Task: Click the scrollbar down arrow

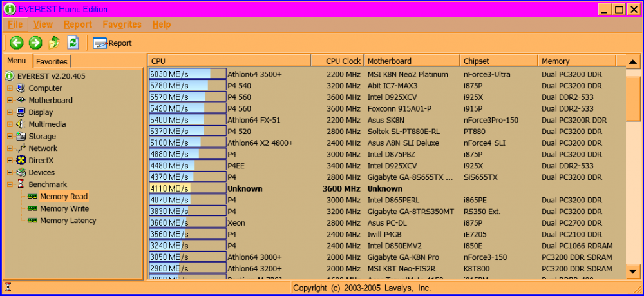Action: point(633,271)
